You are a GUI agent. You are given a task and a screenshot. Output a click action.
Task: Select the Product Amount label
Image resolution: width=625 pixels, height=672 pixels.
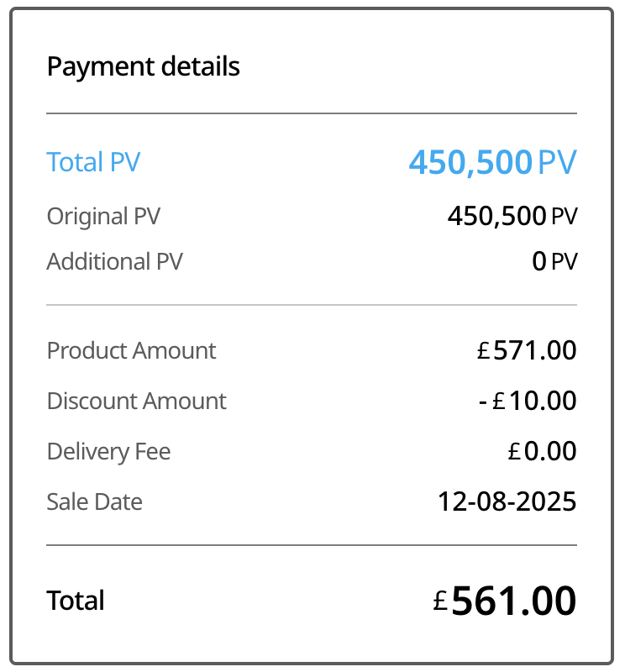point(131,350)
